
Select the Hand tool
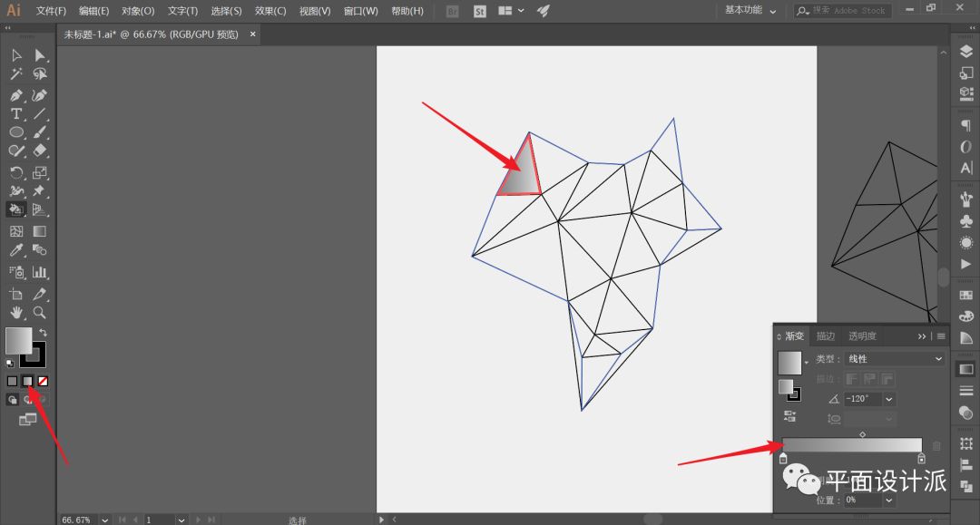pos(16,313)
